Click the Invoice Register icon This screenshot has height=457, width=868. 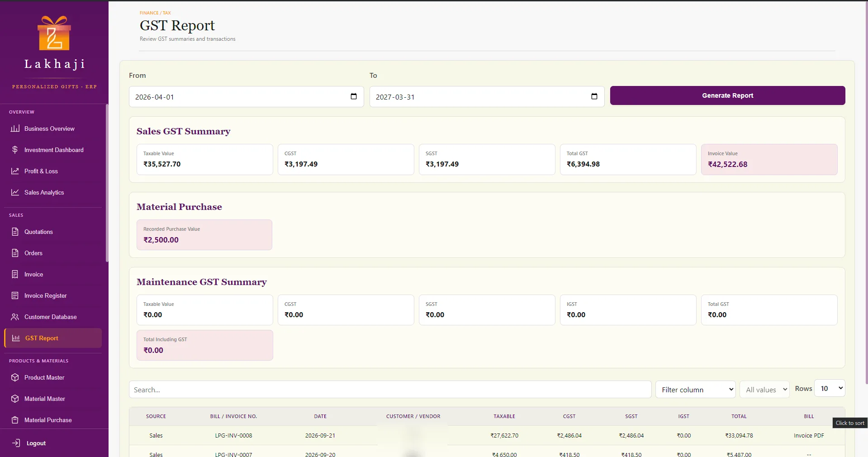15,295
